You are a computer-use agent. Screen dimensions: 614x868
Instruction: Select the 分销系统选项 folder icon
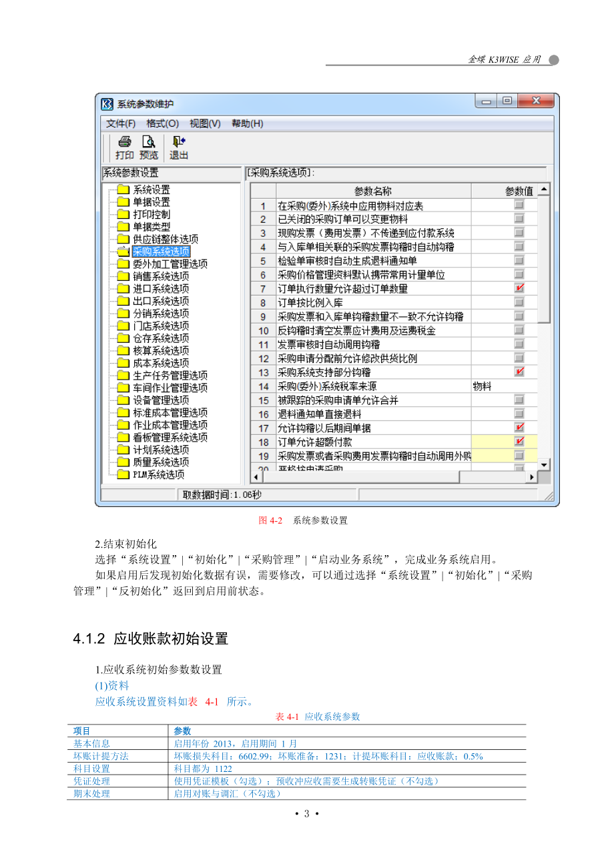pyautogui.click(x=123, y=313)
